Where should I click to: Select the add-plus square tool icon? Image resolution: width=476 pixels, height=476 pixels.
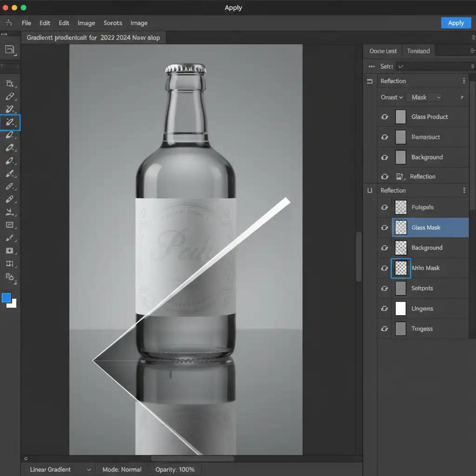10,251
